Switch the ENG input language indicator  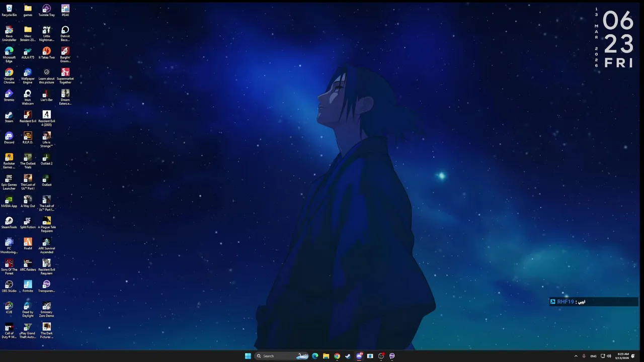point(593,356)
